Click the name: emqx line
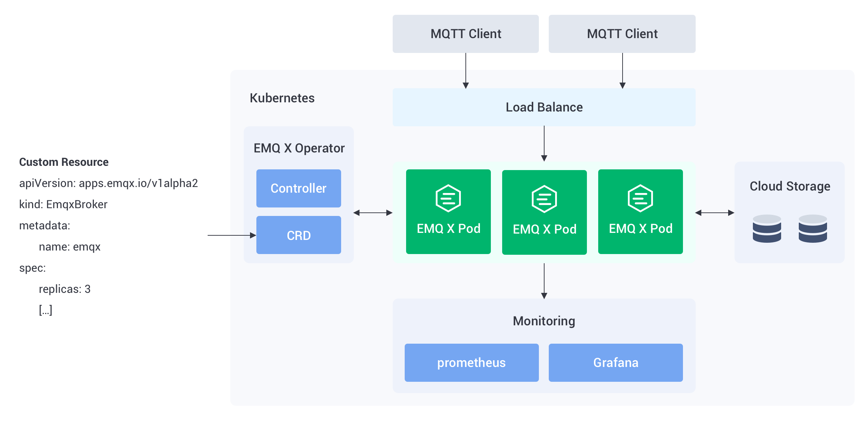Image resolution: width=868 pixels, height=422 pixels. 70,247
